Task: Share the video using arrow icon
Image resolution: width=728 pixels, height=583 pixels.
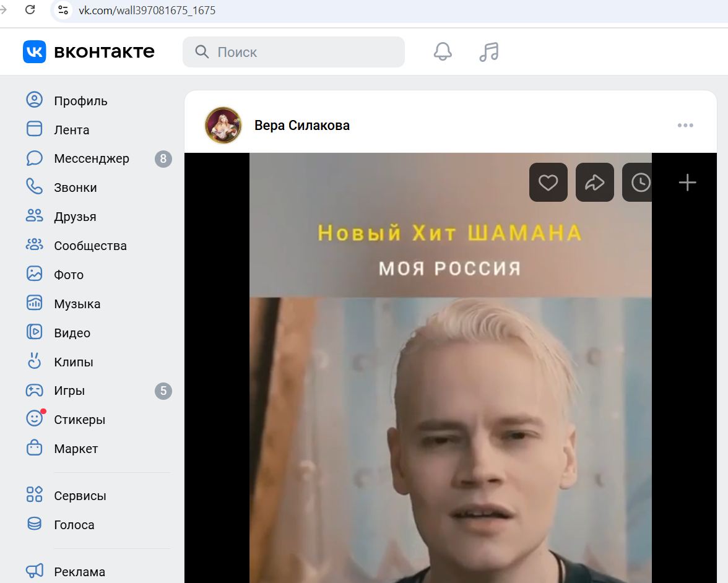Action: pos(594,183)
